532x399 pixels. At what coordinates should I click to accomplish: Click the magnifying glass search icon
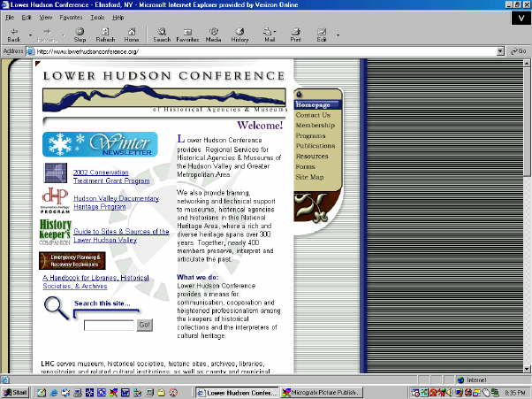[57, 308]
